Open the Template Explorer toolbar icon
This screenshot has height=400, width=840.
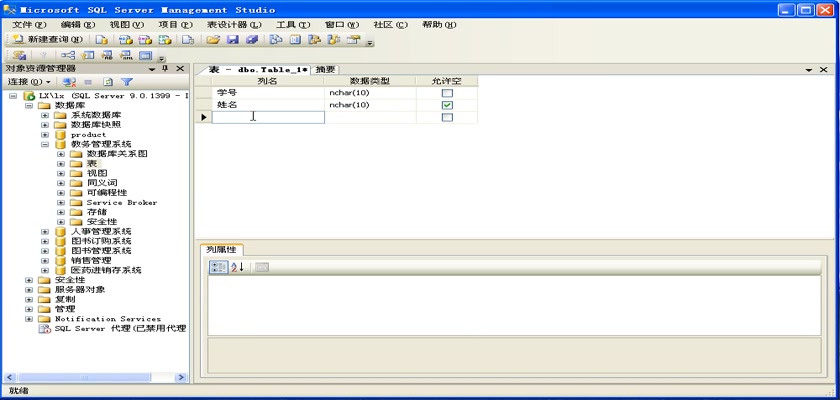click(334, 40)
